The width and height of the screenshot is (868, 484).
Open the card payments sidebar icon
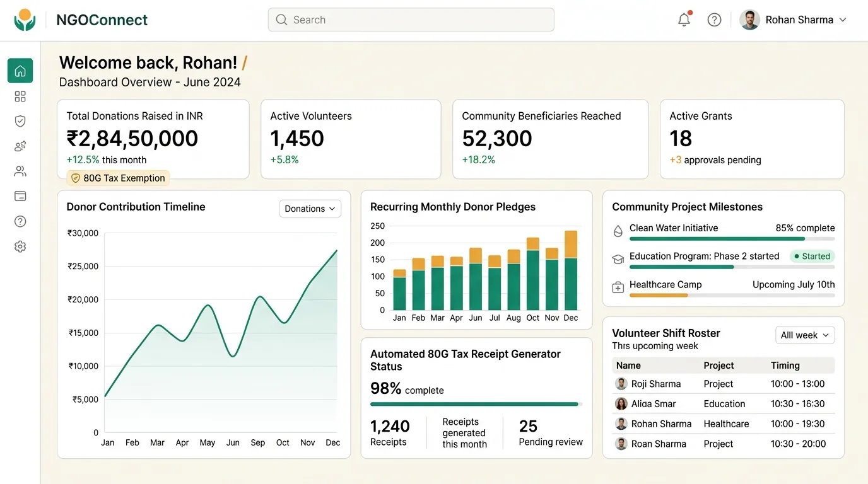point(20,197)
